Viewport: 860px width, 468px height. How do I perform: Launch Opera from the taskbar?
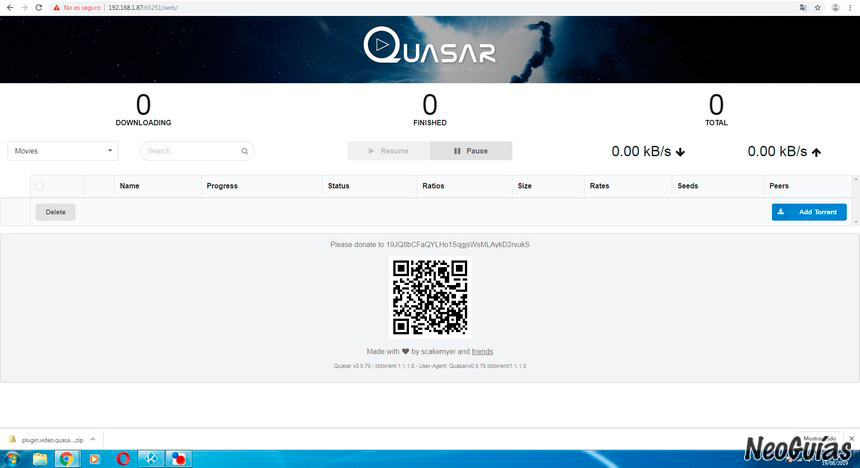123,459
